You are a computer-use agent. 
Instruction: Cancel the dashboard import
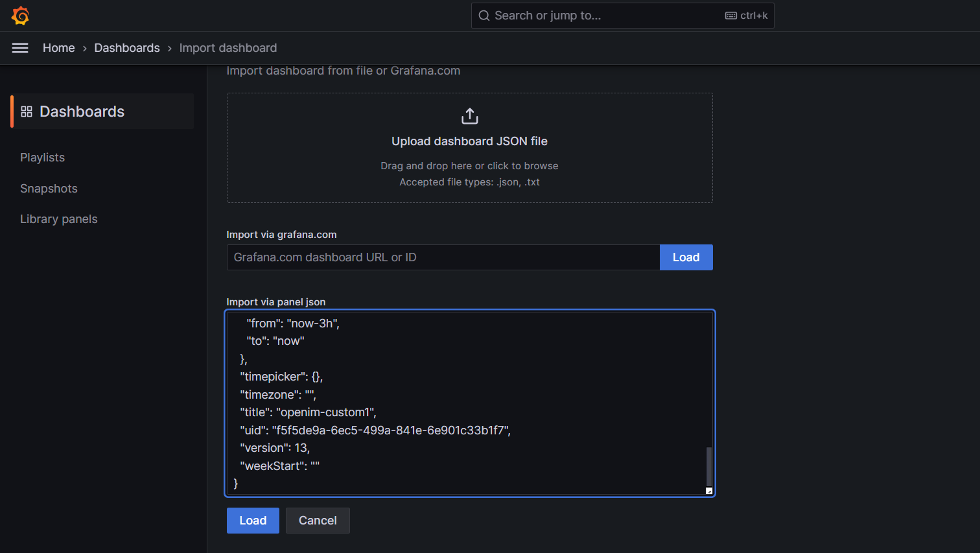318,520
